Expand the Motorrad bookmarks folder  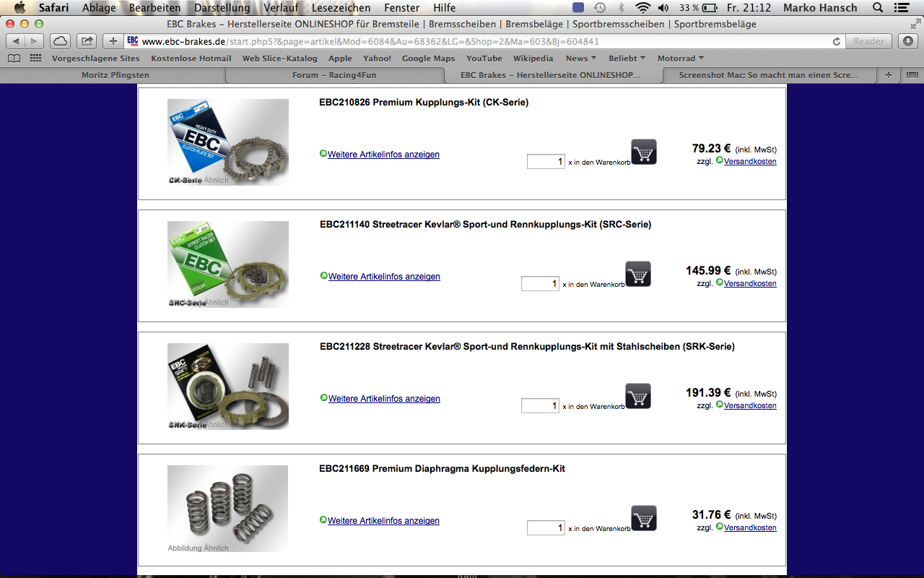(x=681, y=59)
